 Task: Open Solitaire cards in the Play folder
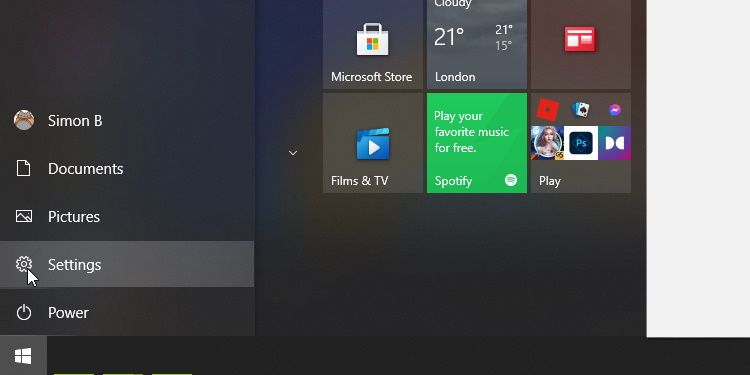pos(581,110)
